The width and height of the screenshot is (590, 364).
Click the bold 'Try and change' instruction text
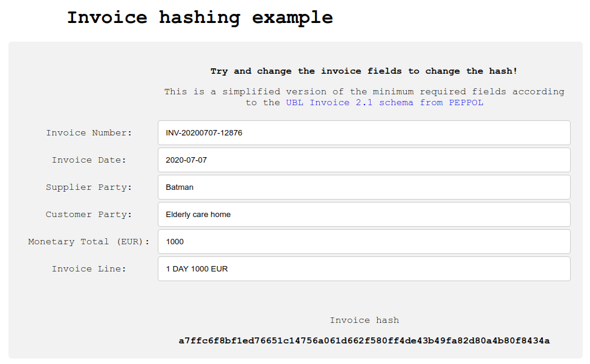(x=364, y=71)
